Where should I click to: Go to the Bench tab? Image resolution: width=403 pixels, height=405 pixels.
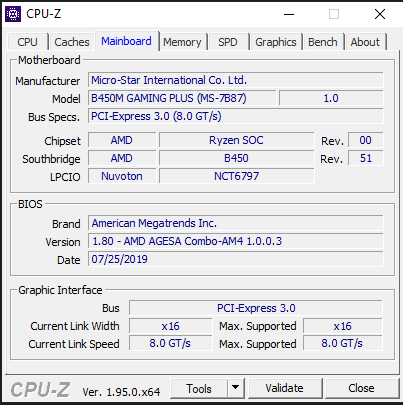[323, 42]
